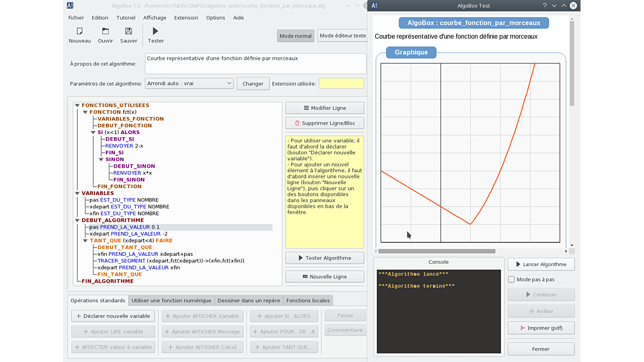The height and width of the screenshot is (362, 644).
Task: Select the Mode normal toggle
Action: pos(295,36)
